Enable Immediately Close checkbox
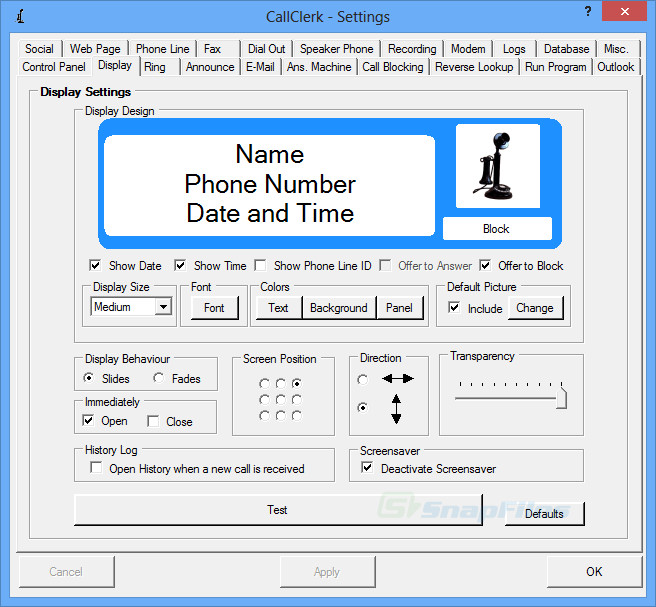Image resolution: width=656 pixels, height=607 pixels. [x=153, y=421]
